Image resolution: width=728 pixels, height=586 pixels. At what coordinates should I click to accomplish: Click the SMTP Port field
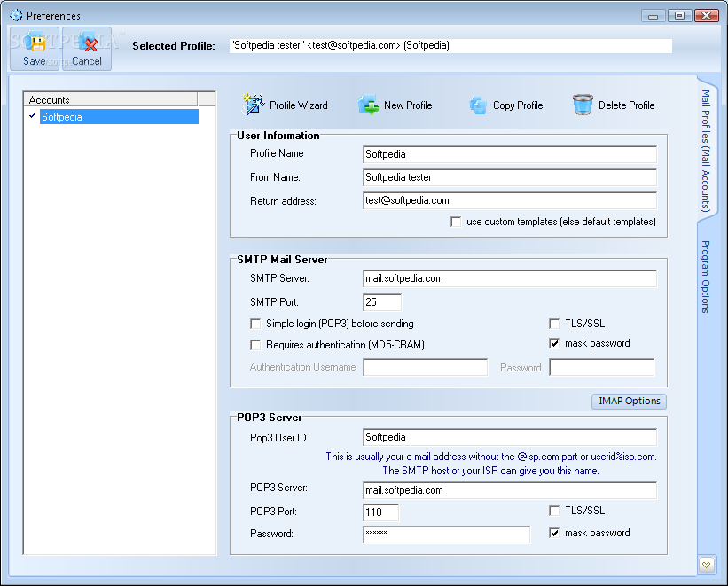(x=382, y=302)
